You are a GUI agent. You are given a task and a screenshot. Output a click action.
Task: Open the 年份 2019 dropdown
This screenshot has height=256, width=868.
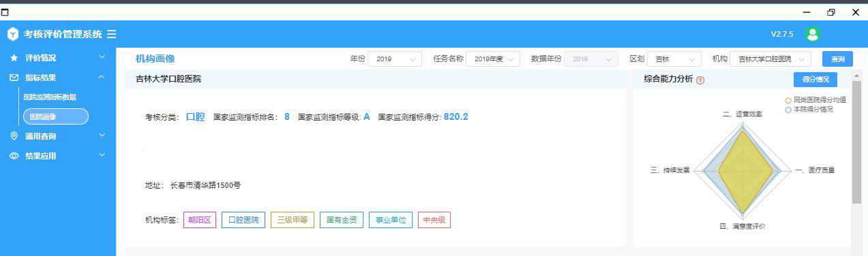coord(394,59)
